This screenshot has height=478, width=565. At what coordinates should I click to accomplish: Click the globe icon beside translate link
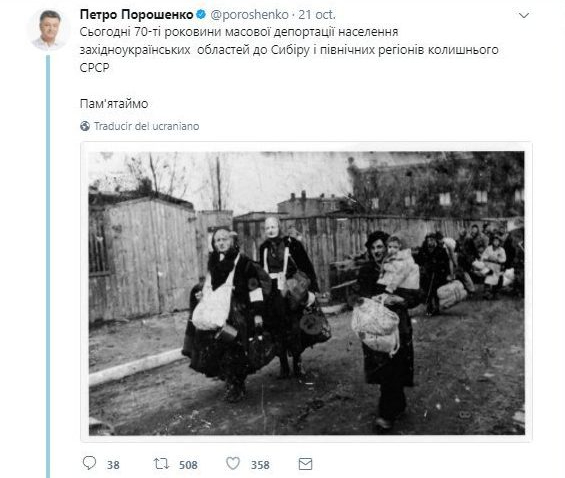pyautogui.click(x=85, y=126)
